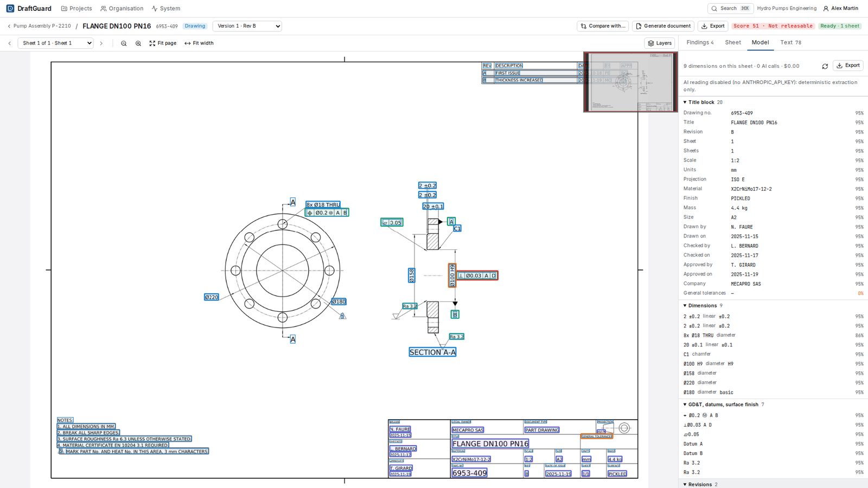Go back to Pump Assembly P-2210
The height and width of the screenshot is (488, 868).
click(39, 26)
